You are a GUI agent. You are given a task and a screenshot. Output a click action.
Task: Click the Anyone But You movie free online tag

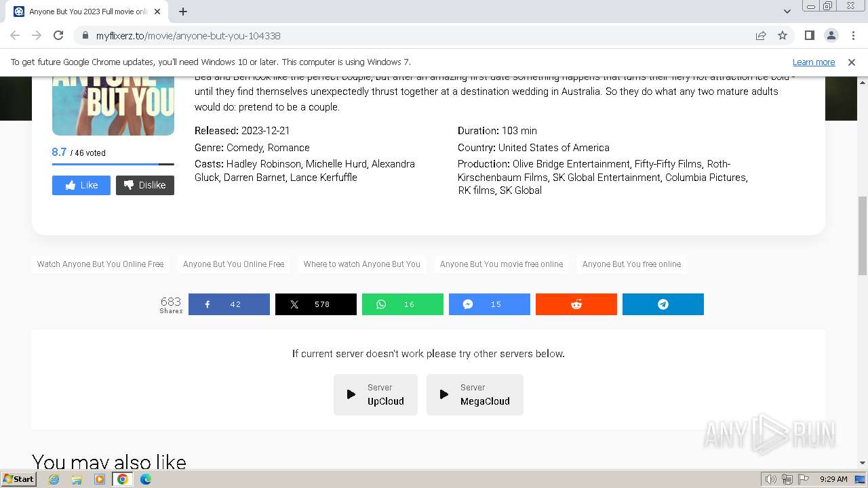(502, 264)
